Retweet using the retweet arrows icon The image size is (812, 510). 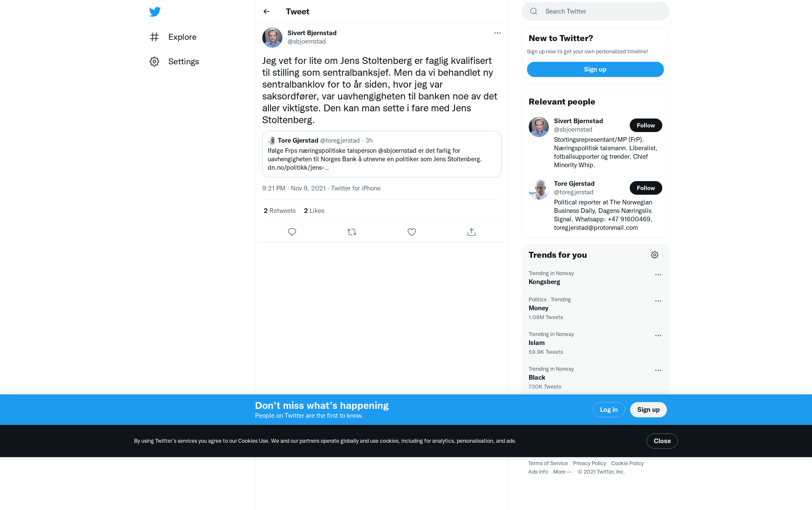(x=352, y=232)
